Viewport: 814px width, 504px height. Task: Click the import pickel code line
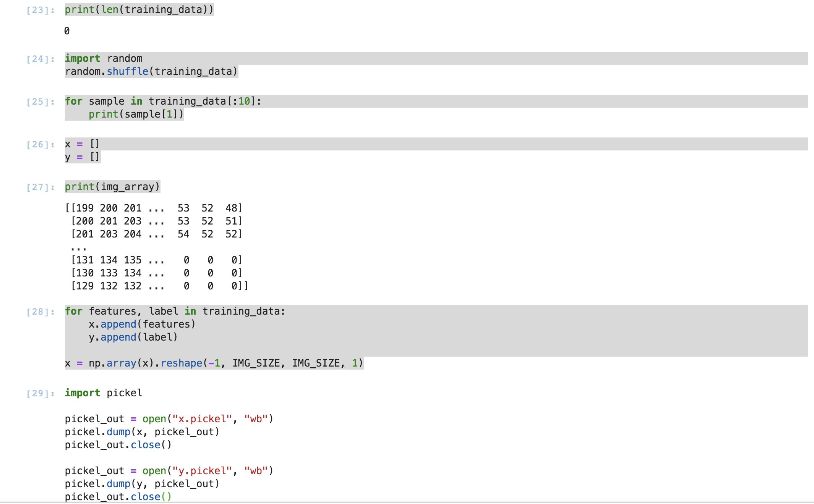pyautogui.click(x=104, y=393)
